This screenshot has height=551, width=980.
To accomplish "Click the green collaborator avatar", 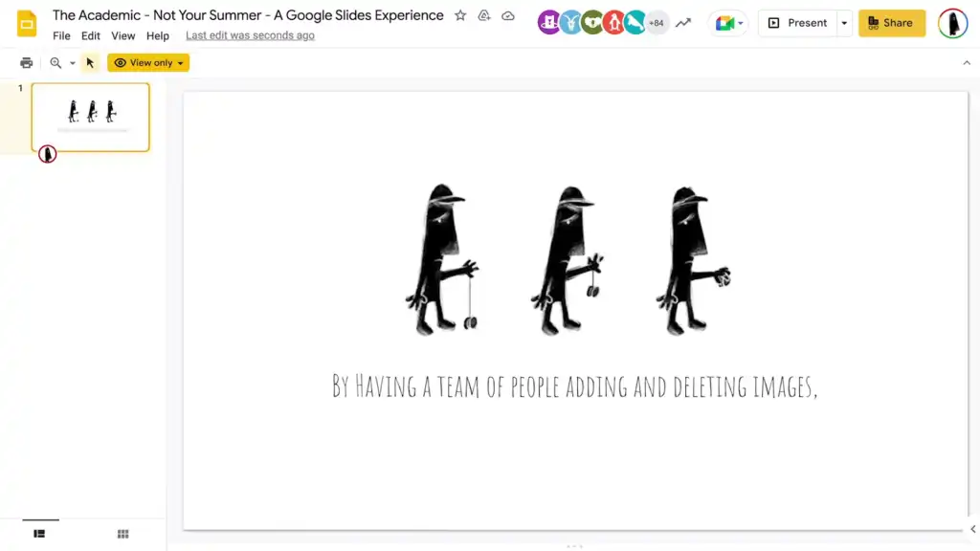I will point(591,23).
